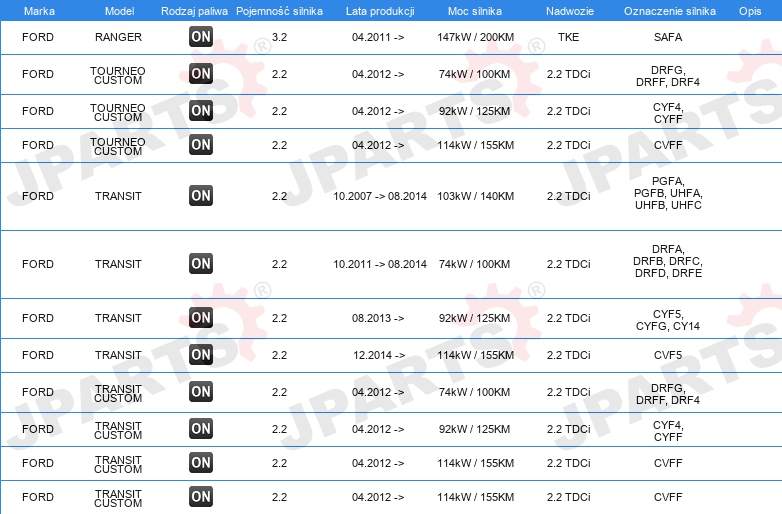
Task: Click the Rodzaj paliwa column header
Action: click(x=195, y=11)
